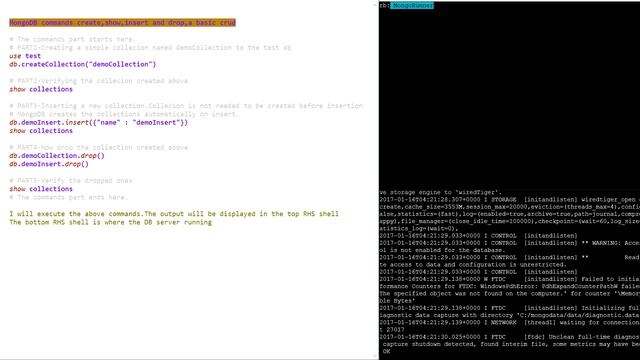Screen dimensions: 640x360
Task: Click 'show collections' under the PART5 comment
Action: click(41, 189)
